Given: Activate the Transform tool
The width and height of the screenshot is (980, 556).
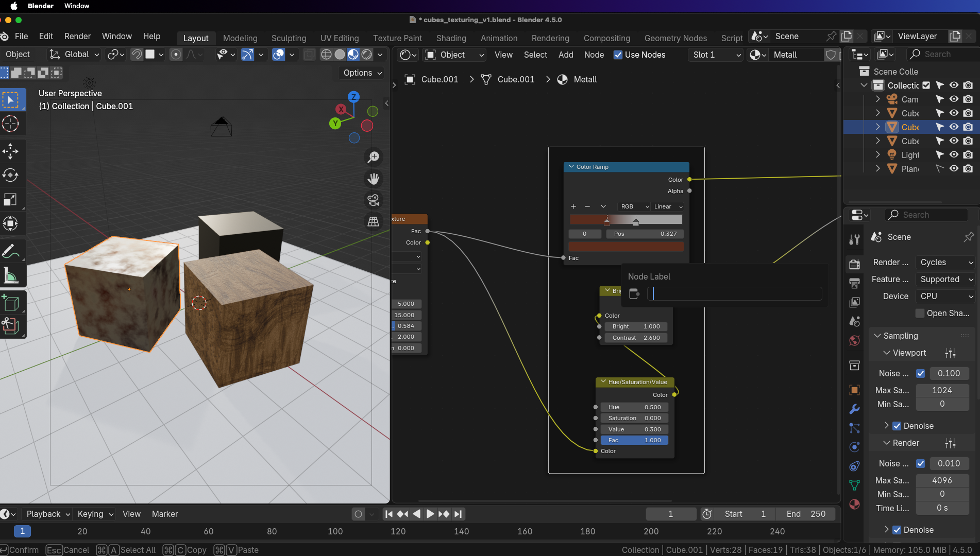Looking at the screenshot, I should tap(11, 223).
